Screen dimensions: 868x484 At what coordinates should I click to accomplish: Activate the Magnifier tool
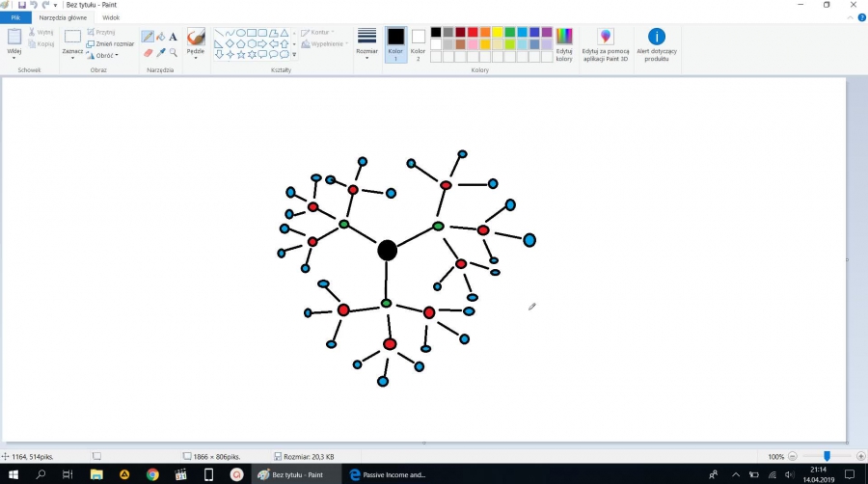(173, 53)
